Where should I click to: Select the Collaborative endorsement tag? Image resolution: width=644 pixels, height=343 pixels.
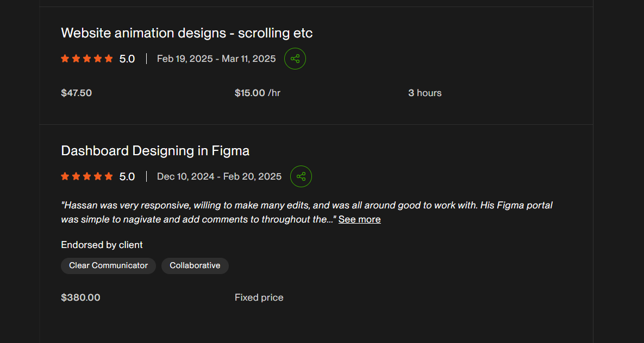(x=195, y=265)
